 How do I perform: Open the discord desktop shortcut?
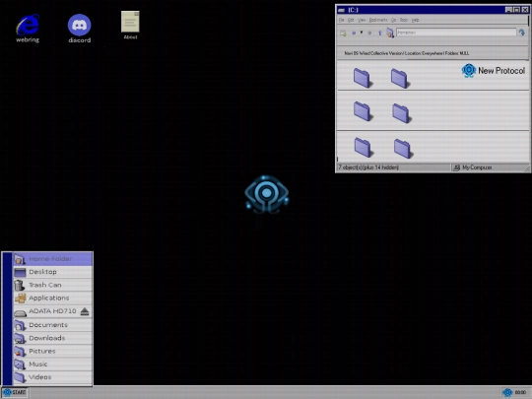coord(79,29)
